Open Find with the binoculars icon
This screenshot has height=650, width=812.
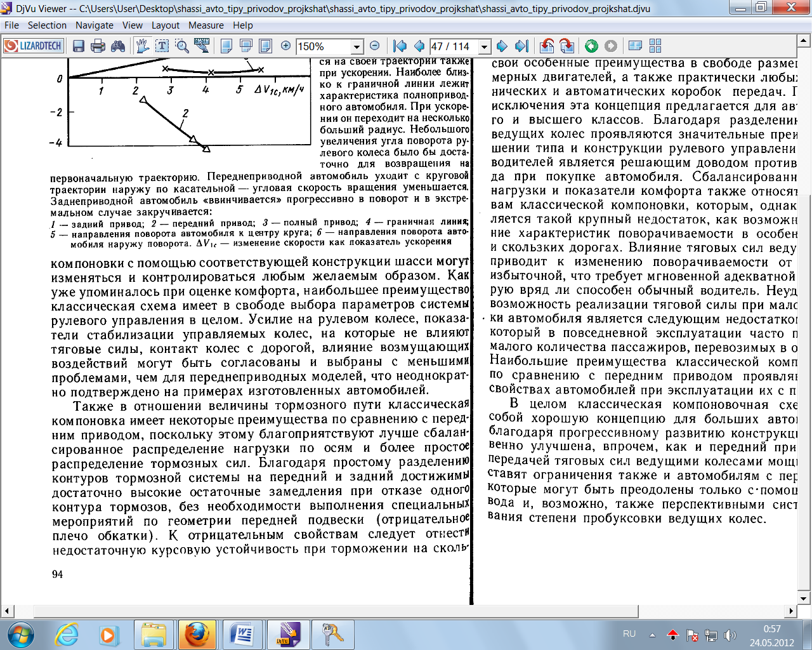tap(118, 46)
